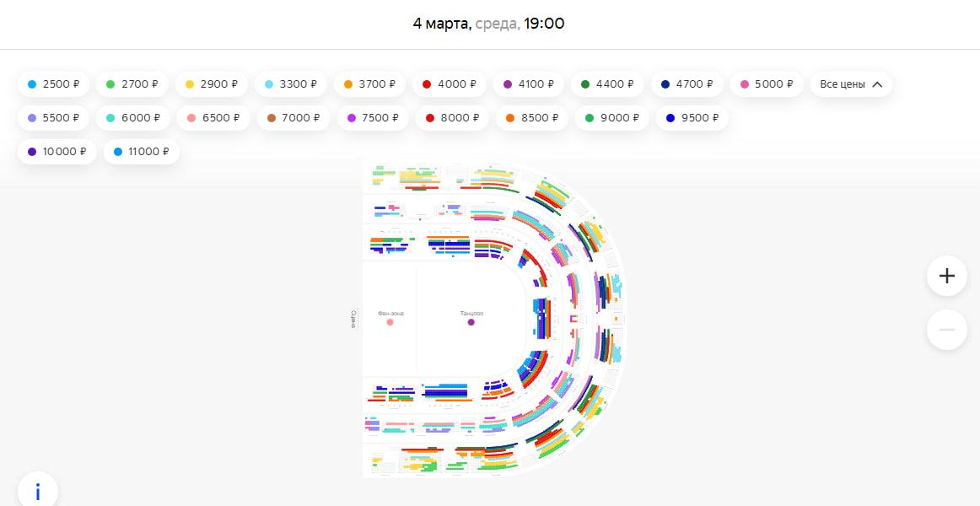This screenshot has height=506, width=980.
Task: Choose the 11000 ₽ price filter
Action: pyautogui.click(x=141, y=152)
